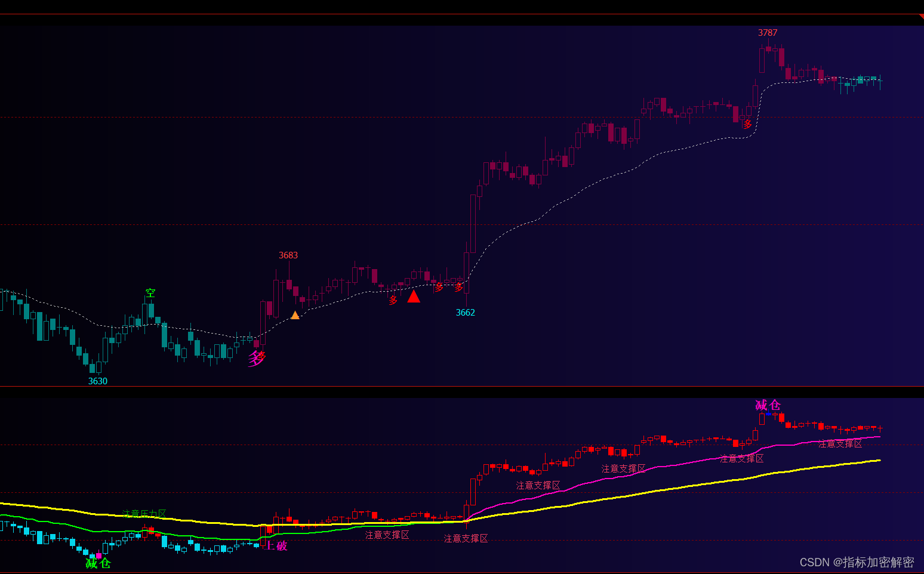Image resolution: width=924 pixels, height=574 pixels.
Task: Select the green 空 short signal label
Action: pyautogui.click(x=150, y=293)
